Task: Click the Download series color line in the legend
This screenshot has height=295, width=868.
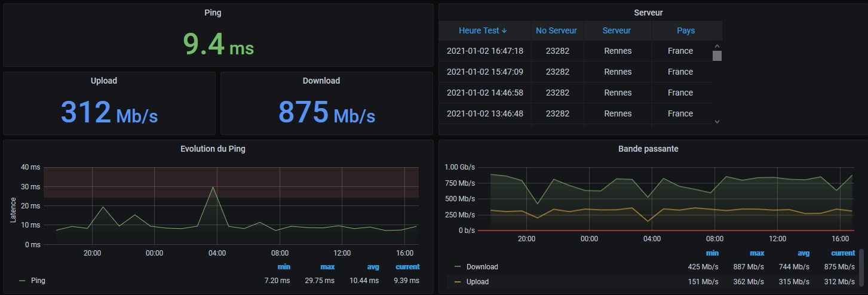Action: tap(458, 266)
